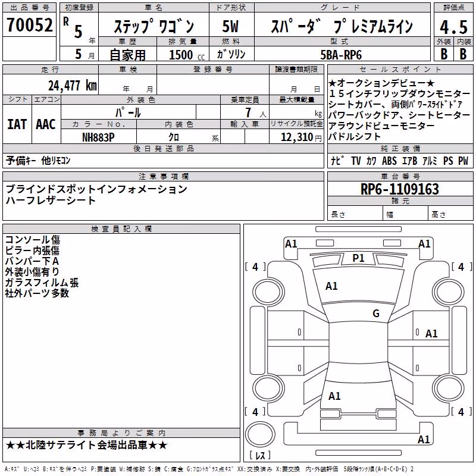Select the vehicle history value 自家用

coord(127,55)
